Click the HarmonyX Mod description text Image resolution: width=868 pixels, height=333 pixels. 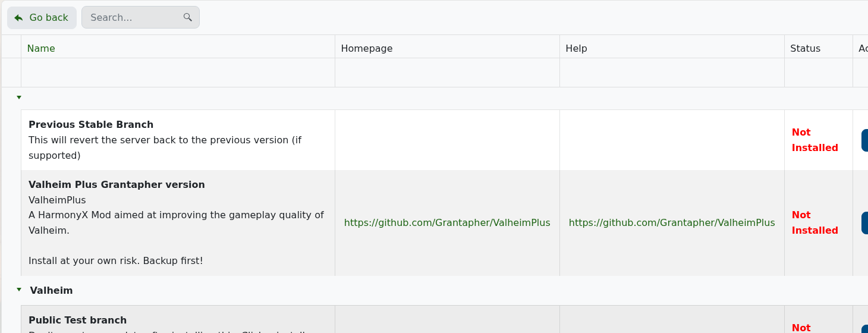(x=176, y=223)
